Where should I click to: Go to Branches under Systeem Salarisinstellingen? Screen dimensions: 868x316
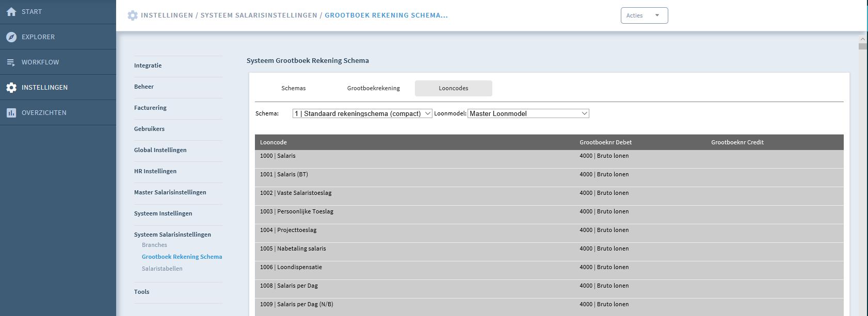tap(154, 245)
